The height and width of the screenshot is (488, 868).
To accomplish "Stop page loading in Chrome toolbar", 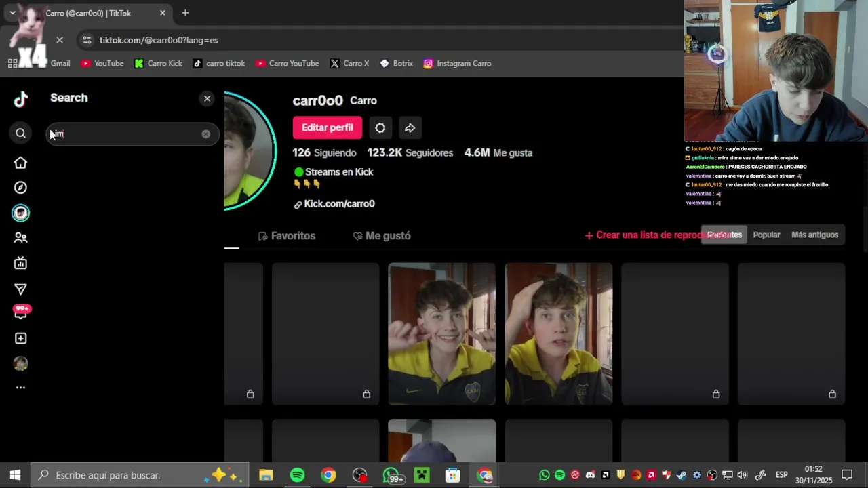I will point(60,40).
